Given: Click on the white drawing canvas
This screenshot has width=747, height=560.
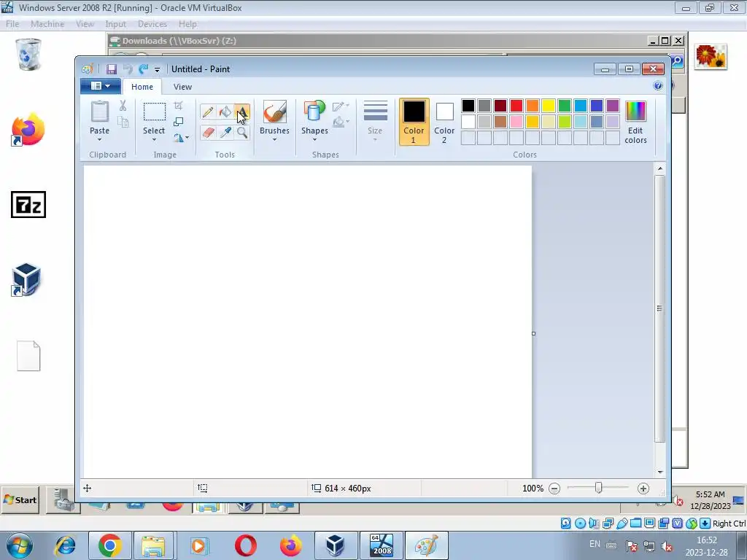Looking at the screenshot, I should tap(308, 321).
